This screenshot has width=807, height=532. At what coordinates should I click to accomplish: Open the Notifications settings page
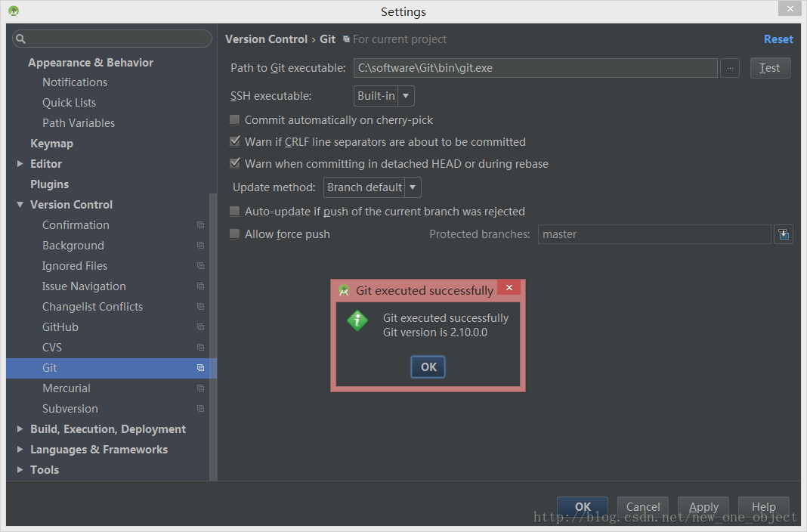[75, 82]
